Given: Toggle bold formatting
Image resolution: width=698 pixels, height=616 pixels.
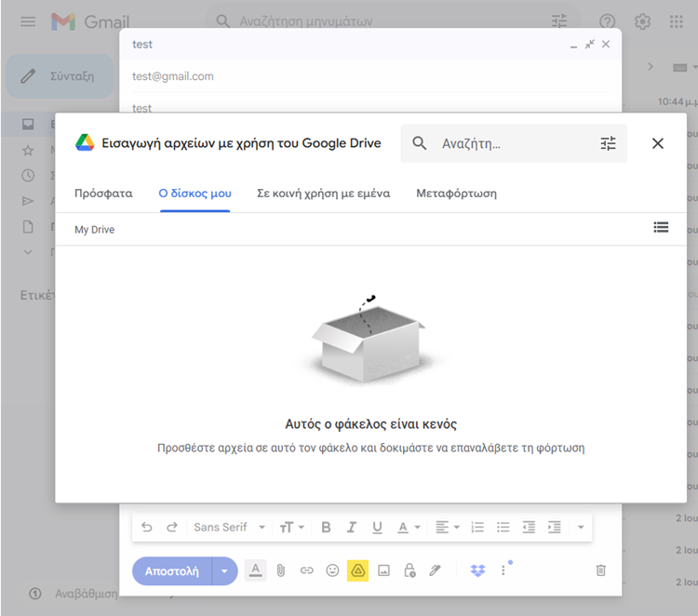Looking at the screenshot, I should (x=326, y=528).
